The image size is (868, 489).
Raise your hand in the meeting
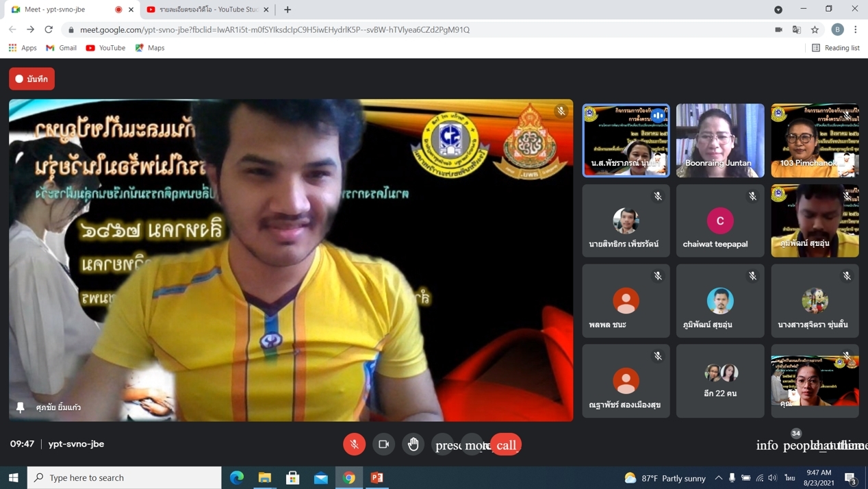coord(413,444)
